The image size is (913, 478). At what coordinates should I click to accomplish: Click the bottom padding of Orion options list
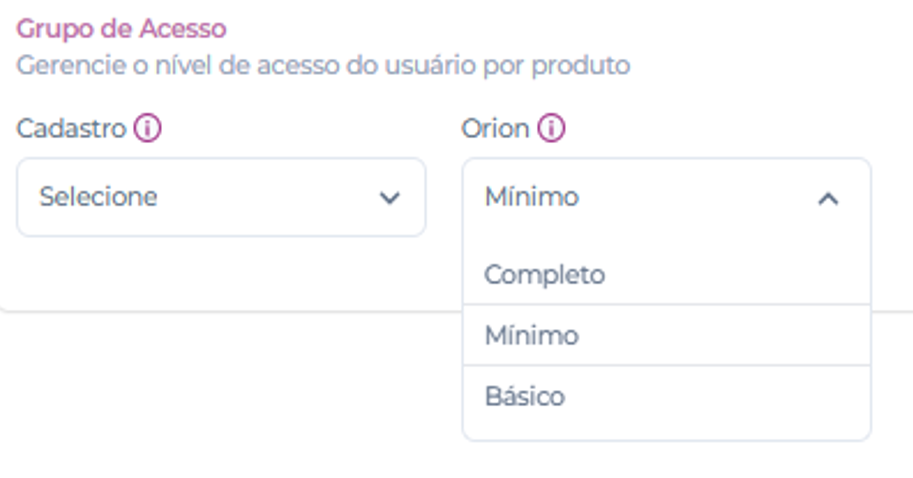pyautogui.click(x=666, y=430)
